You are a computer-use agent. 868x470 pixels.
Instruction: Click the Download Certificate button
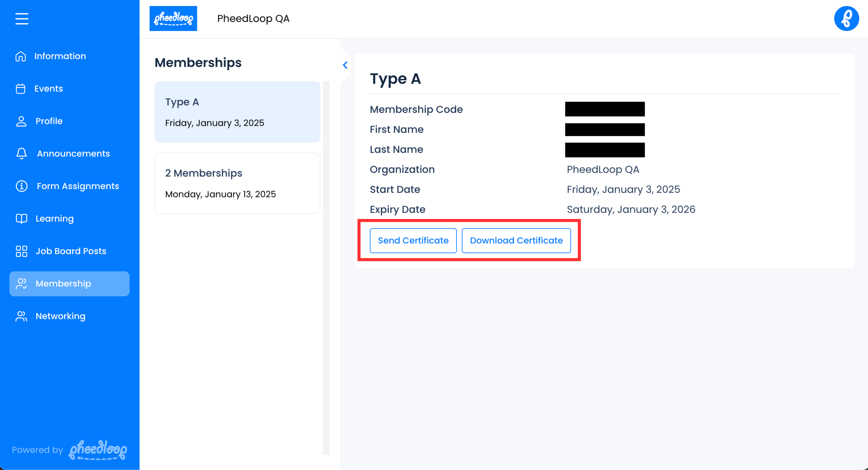coord(516,240)
